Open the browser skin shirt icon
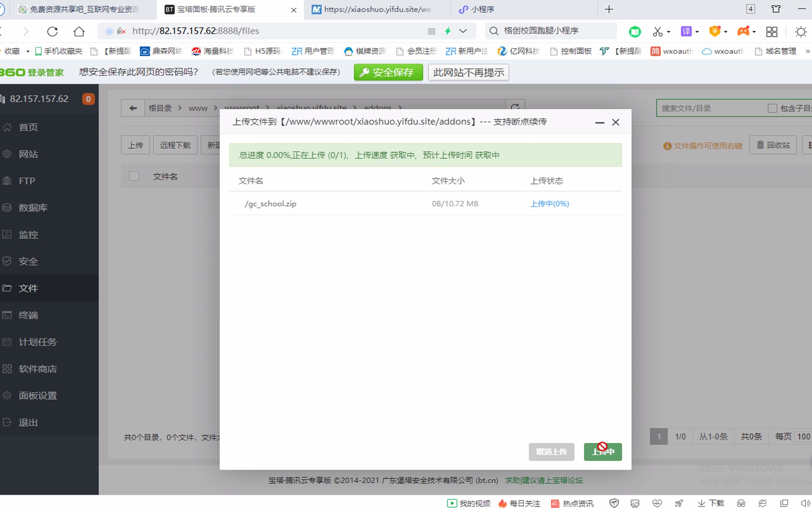This screenshot has width=812, height=508. point(776,9)
